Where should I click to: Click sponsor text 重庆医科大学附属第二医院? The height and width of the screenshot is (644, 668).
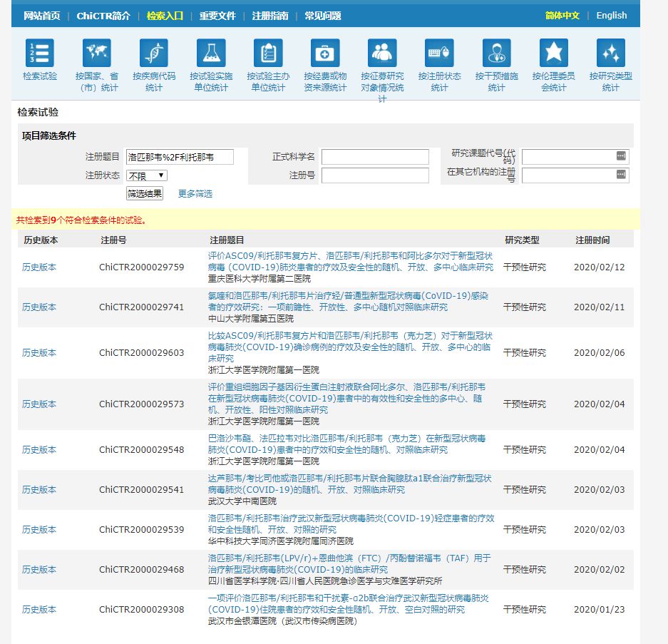(x=259, y=279)
